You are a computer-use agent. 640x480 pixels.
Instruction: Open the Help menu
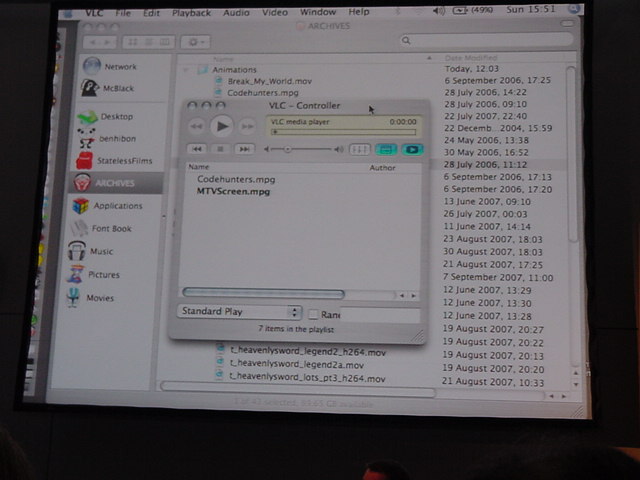[359, 11]
